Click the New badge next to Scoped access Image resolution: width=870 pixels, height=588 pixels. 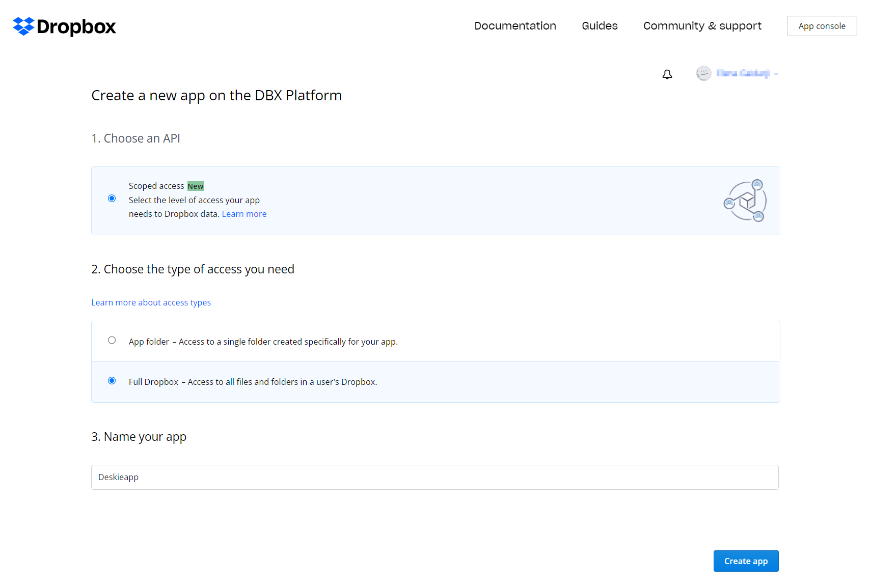196,186
